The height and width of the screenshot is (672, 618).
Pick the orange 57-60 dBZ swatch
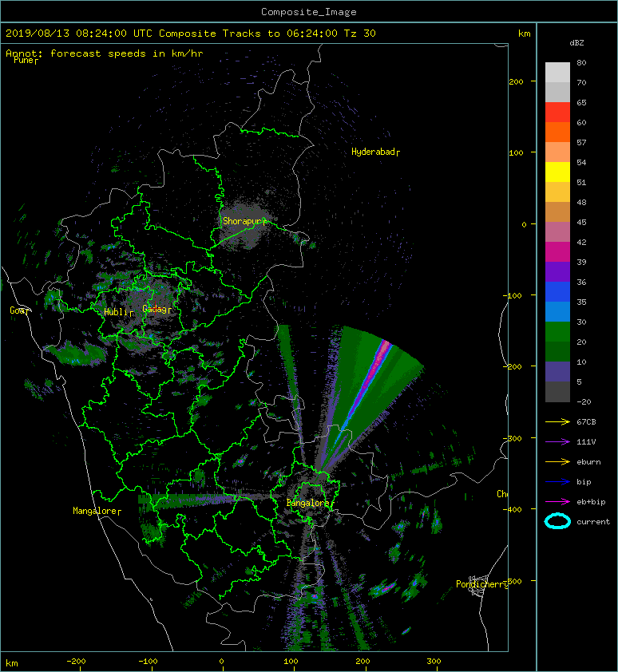pos(557,132)
